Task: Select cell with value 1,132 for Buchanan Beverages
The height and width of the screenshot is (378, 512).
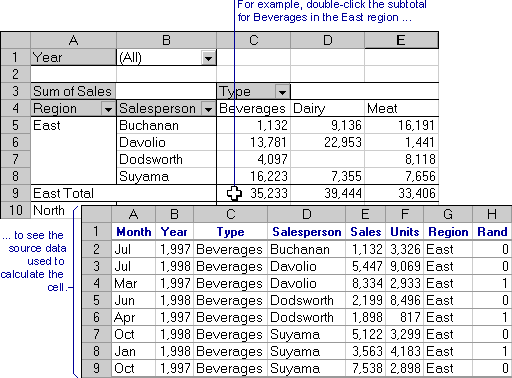Action: tap(253, 126)
